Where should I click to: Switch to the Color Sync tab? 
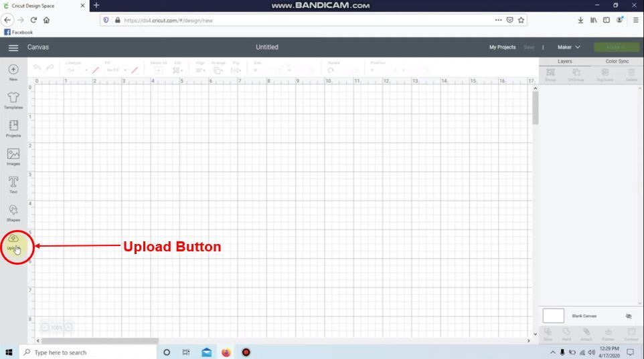[x=617, y=62]
